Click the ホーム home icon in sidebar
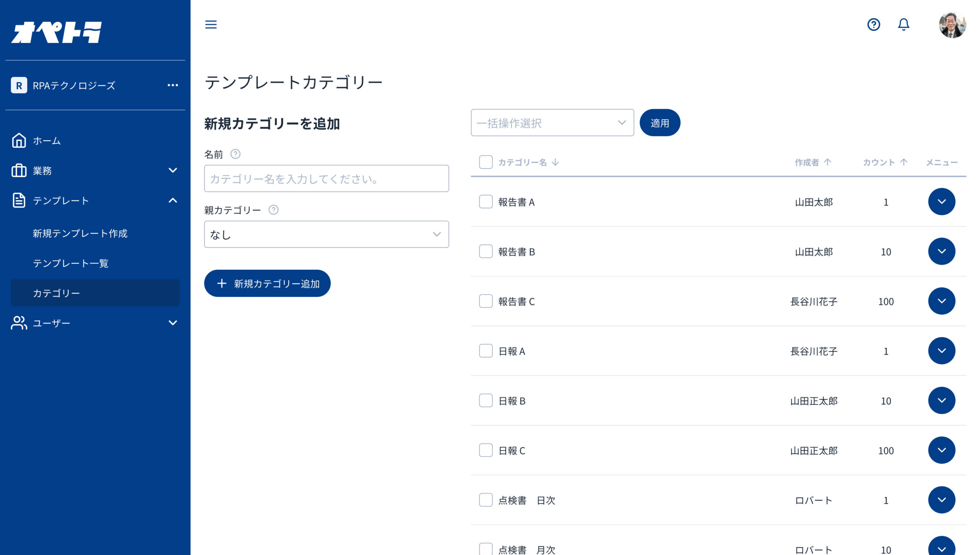The width and height of the screenshot is (980, 555). tap(19, 141)
